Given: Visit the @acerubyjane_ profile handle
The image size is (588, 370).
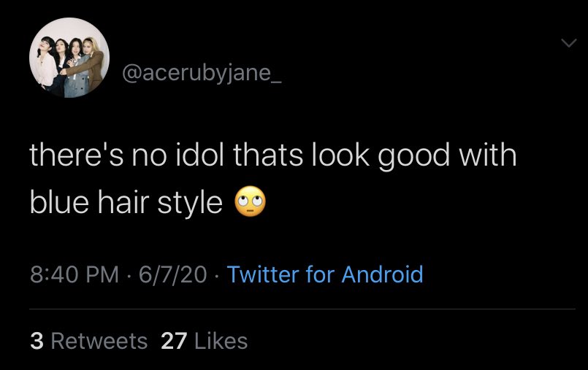Looking at the screenshot, I should point(202,73).
